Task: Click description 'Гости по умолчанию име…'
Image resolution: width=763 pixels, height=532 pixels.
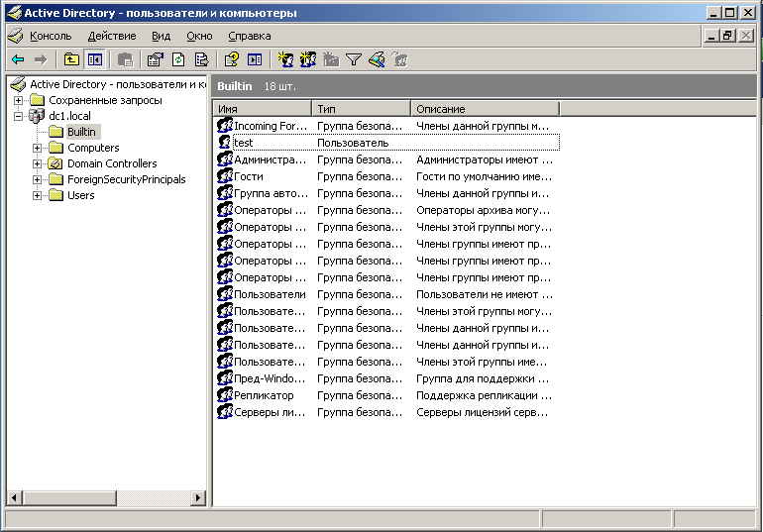Action: pos(485,176)
